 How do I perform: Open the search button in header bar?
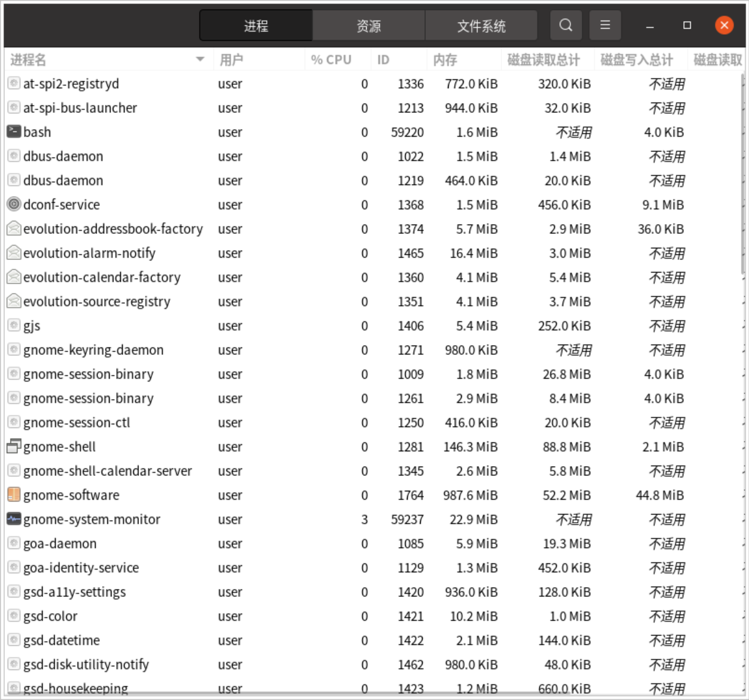[566, 25]
